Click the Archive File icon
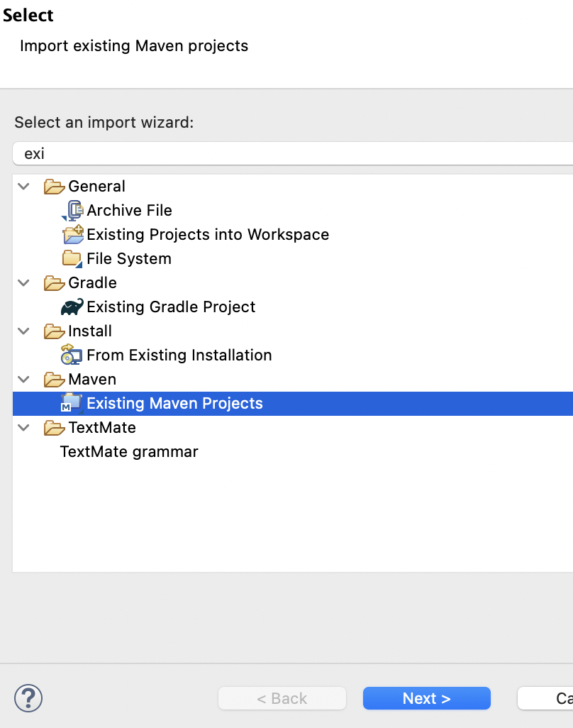The height and width of the screenshot is (728, 573). [x=72, y=211]
